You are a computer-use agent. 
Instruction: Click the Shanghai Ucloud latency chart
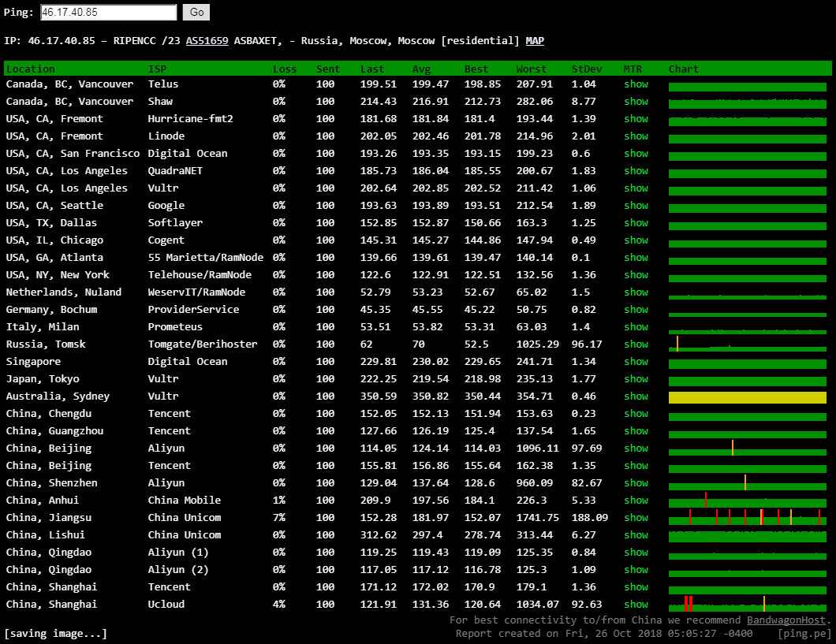pyautogui.click(x=747, y=605)
